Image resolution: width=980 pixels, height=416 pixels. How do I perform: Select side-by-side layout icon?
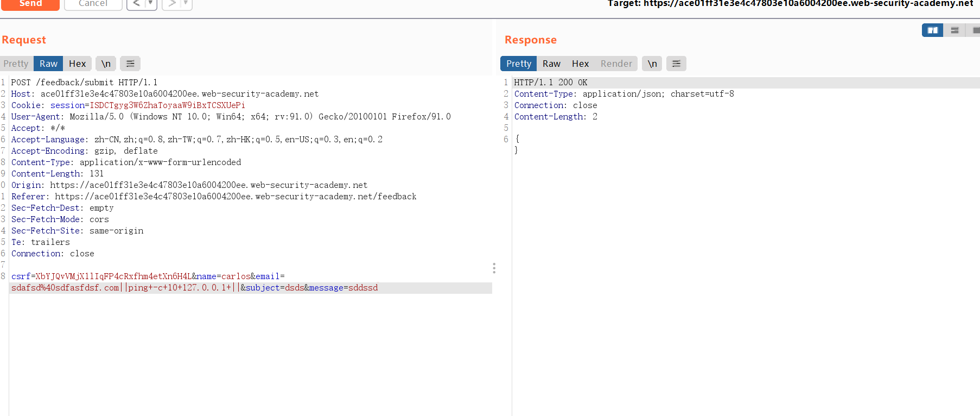coord(933,30)
